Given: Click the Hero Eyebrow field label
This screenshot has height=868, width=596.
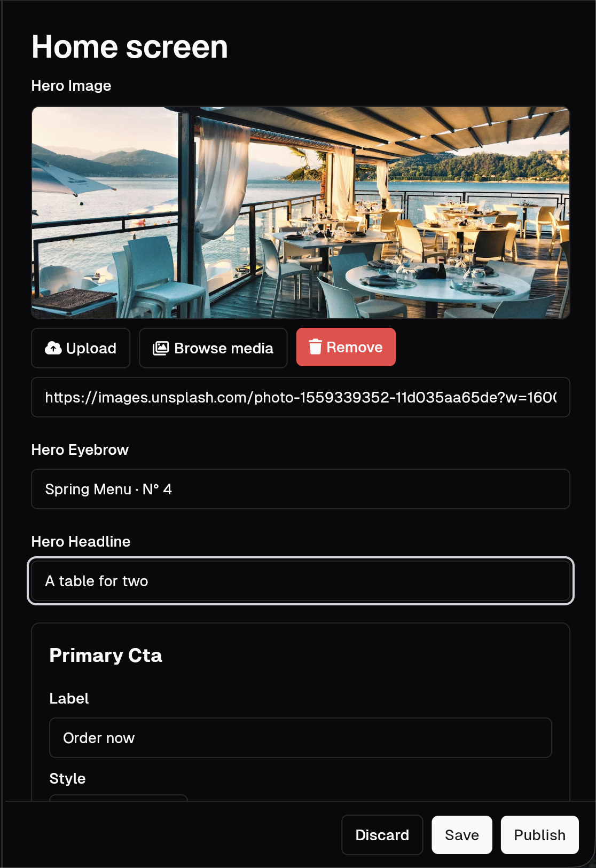Looking at the screenshot, I should point(80,449).
